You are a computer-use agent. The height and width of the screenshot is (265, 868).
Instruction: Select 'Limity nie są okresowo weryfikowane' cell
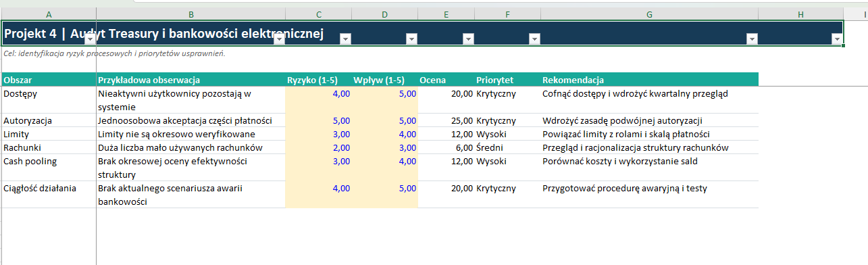click(191, 134)
